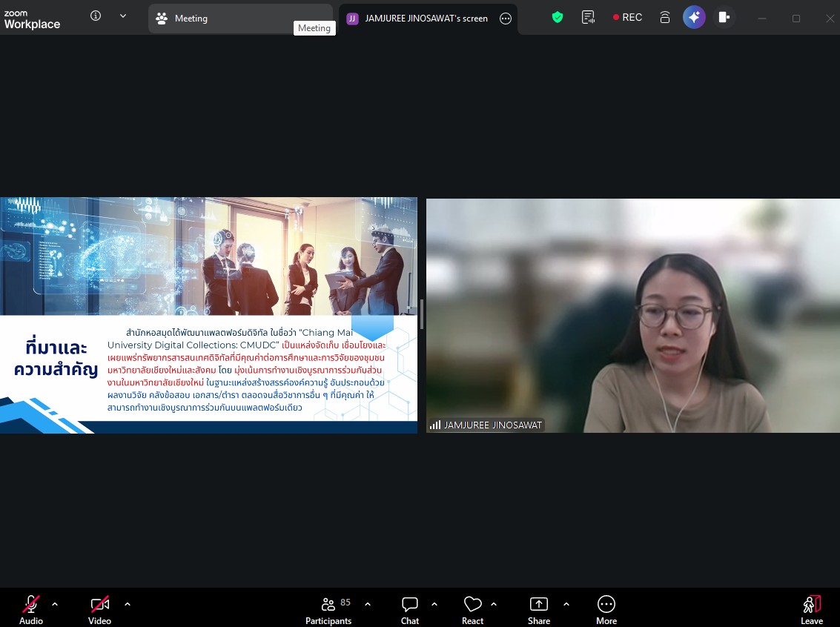Expand audio options arrow next to Audio

(x=55, y=604)
